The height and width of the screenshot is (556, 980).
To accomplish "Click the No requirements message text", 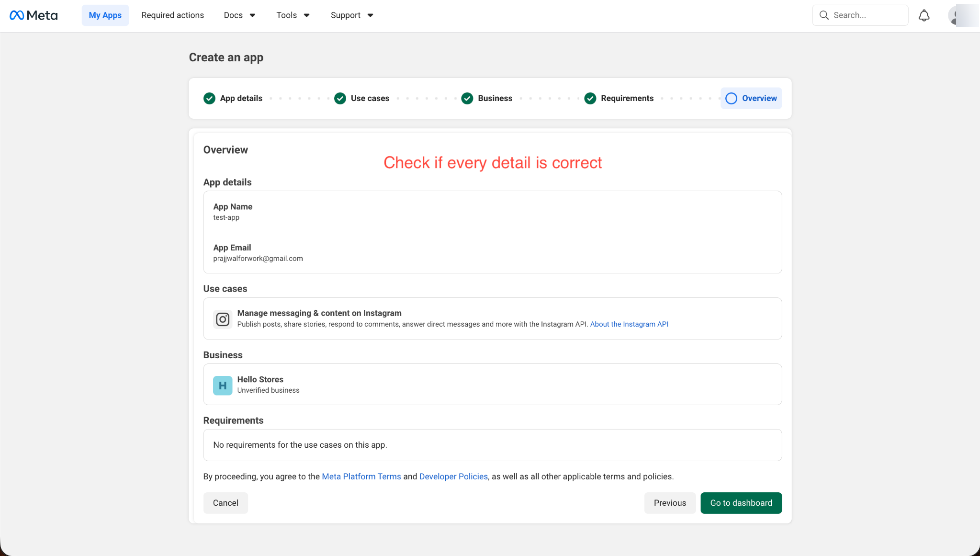I will pyautogui.click(x=300, y=445).
